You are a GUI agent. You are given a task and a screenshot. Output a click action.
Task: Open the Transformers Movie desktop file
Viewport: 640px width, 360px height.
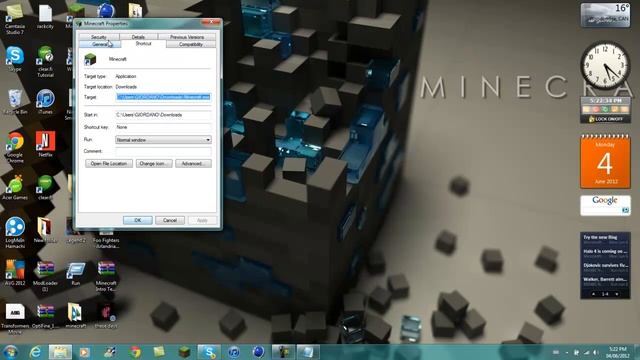tap(15, 319)
